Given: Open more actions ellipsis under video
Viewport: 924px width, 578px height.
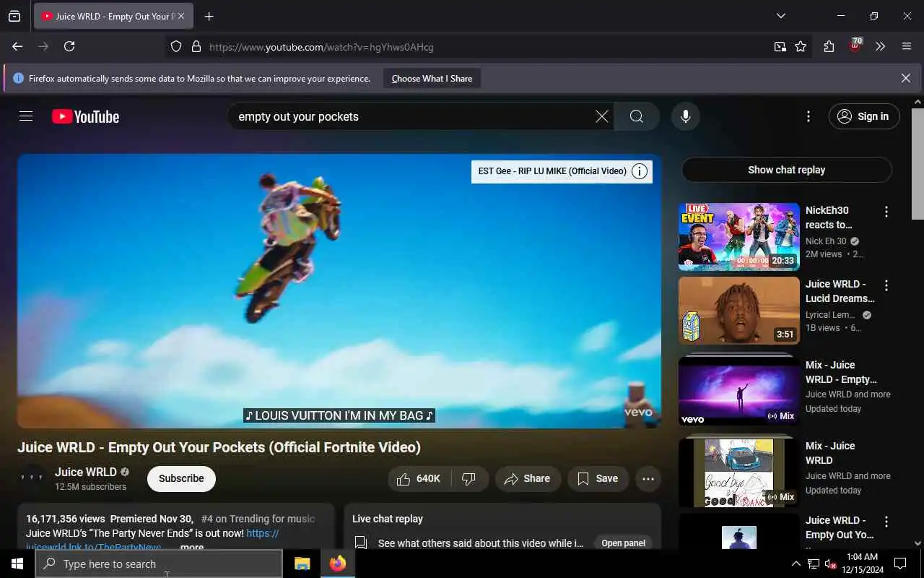Looking at the screenshot, I should click(648, 478).
